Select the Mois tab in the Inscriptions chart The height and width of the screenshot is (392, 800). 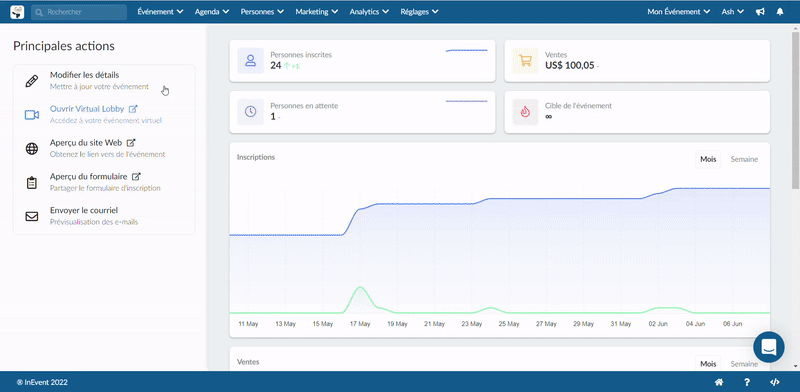(x=708, y=159)
